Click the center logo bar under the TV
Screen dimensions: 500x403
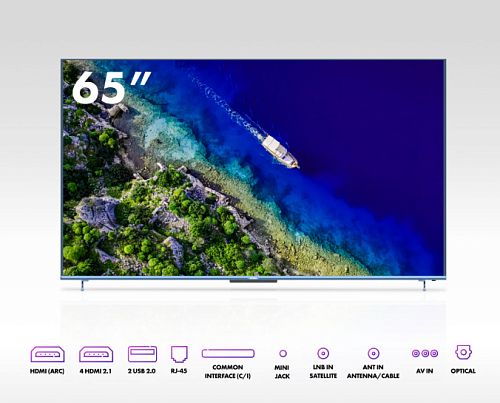pyautogui.click(x=253, y=281)
